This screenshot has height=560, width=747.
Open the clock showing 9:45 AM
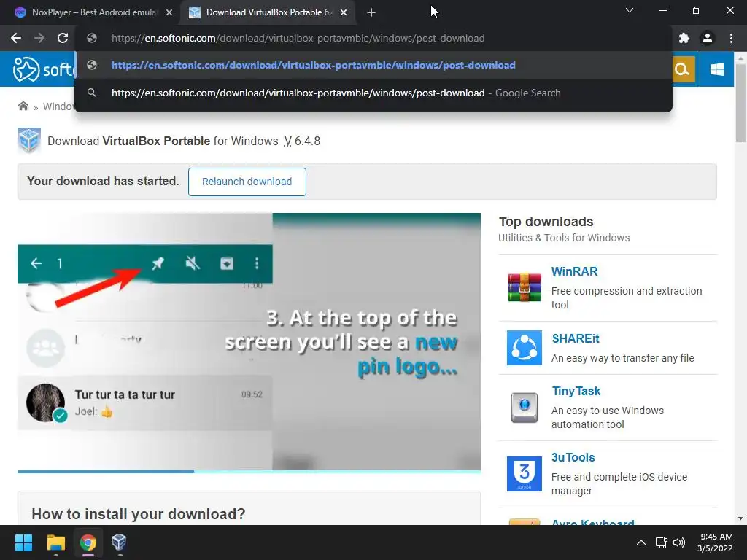pyautogui.click(x=715, y=542)
